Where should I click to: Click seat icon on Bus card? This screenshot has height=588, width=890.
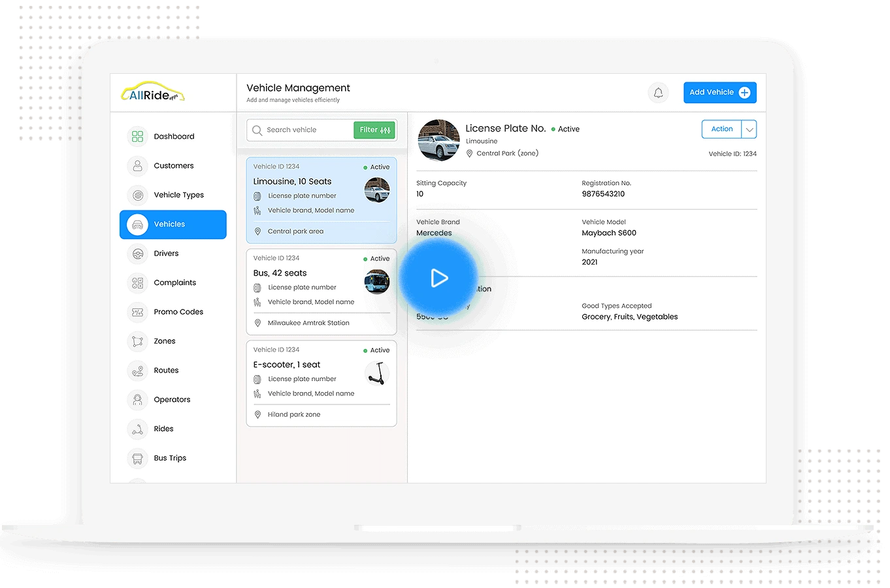click(257, 302)
